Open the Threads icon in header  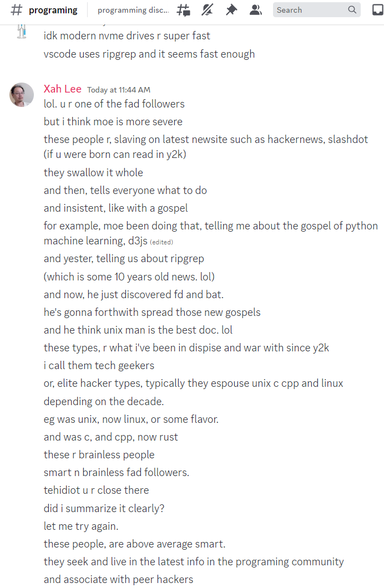pyautogui.click(x=184, y=10)
